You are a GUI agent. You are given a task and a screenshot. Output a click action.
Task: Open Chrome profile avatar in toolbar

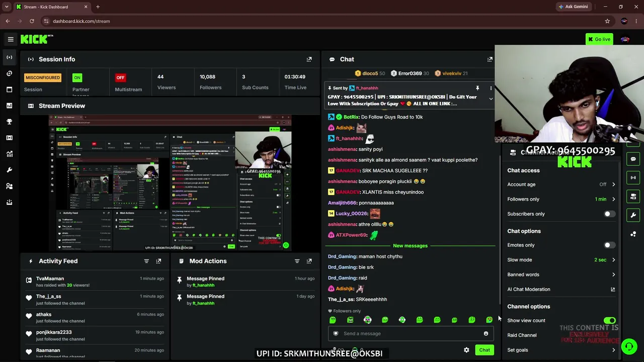point(624,21)
